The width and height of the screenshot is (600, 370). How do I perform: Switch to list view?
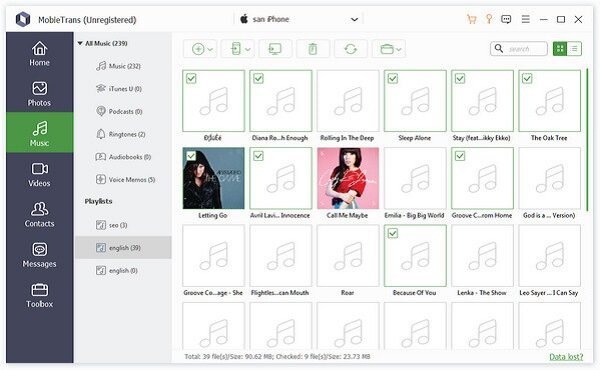[x=574, y=49]
